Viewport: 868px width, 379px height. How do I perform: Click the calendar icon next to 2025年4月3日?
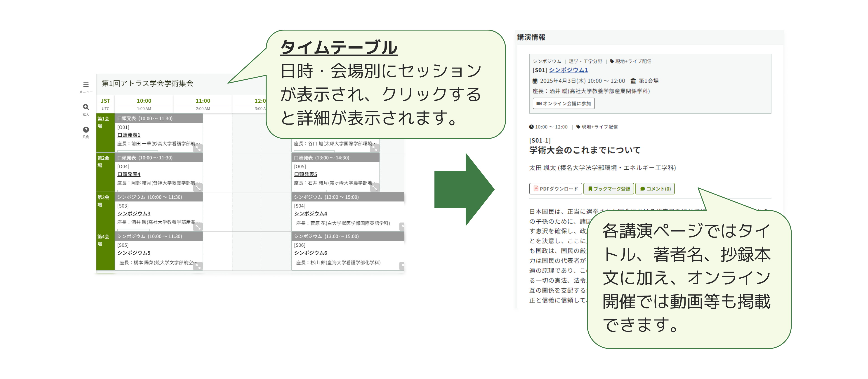[535, 81]
